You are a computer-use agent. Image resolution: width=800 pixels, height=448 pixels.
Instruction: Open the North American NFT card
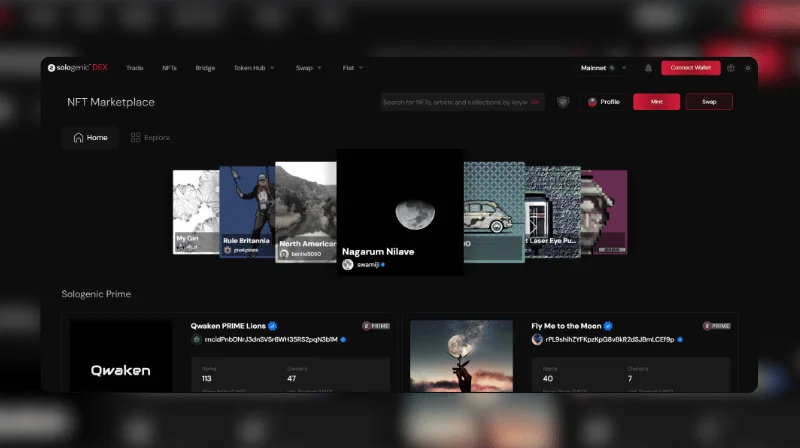coord(306,212)
